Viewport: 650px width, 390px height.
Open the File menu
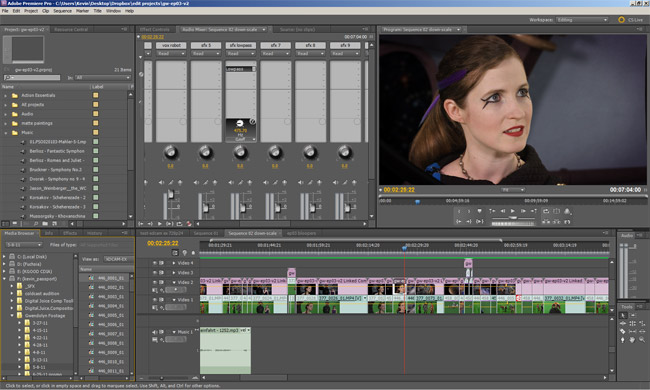[x=5, y=11]
